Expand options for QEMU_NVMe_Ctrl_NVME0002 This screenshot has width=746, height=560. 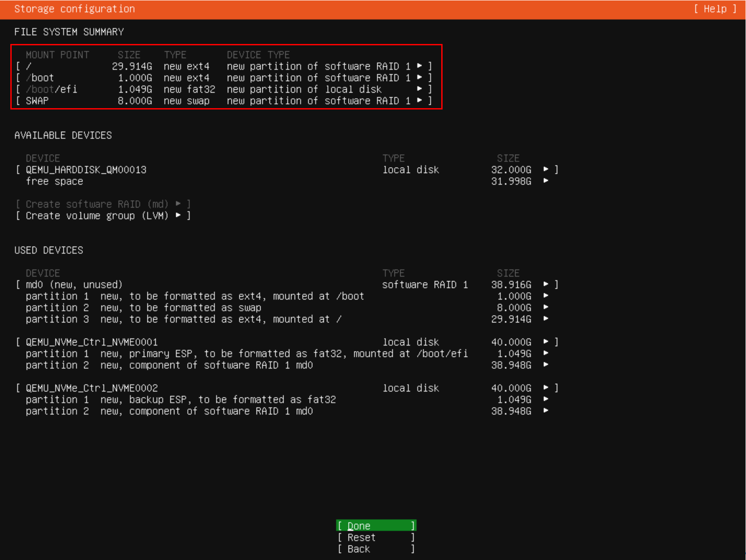pyautogui.click(x=546, y=388)
